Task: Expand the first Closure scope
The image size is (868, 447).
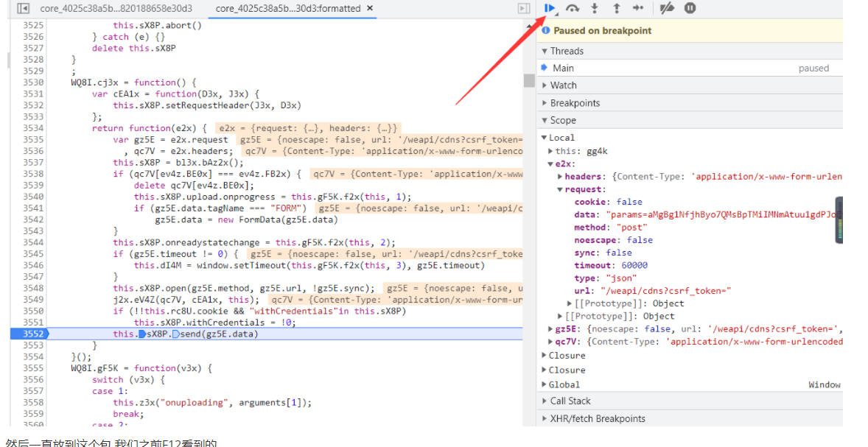Action: pos(545,356)
